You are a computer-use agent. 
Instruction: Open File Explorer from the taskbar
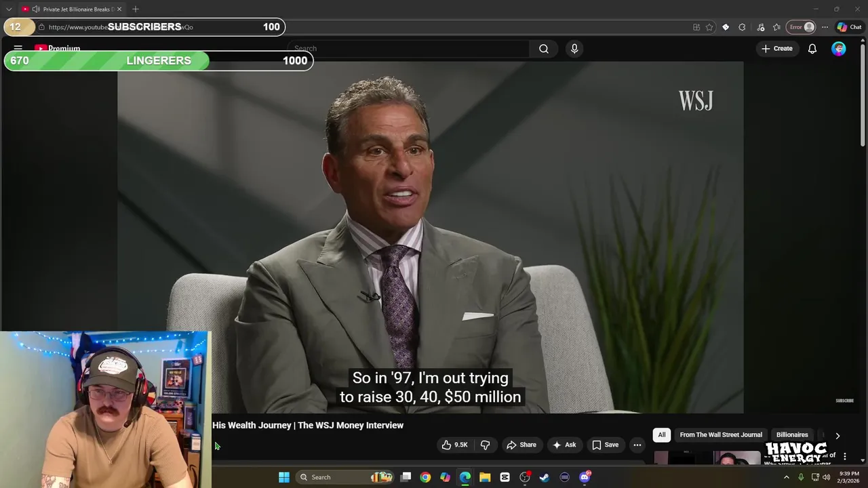(485, 477)
